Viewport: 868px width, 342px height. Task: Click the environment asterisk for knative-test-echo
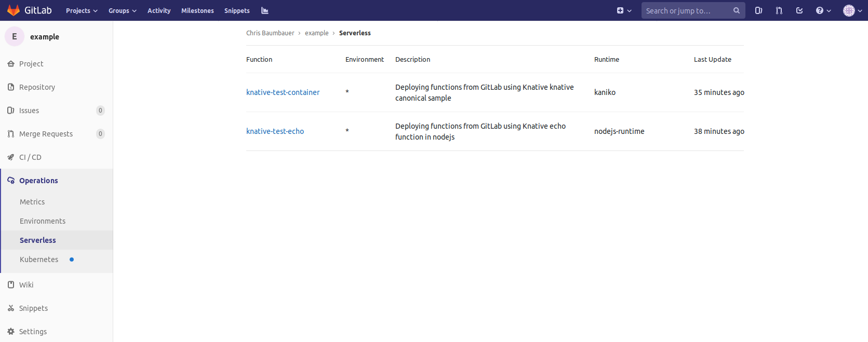pos(347,131)
